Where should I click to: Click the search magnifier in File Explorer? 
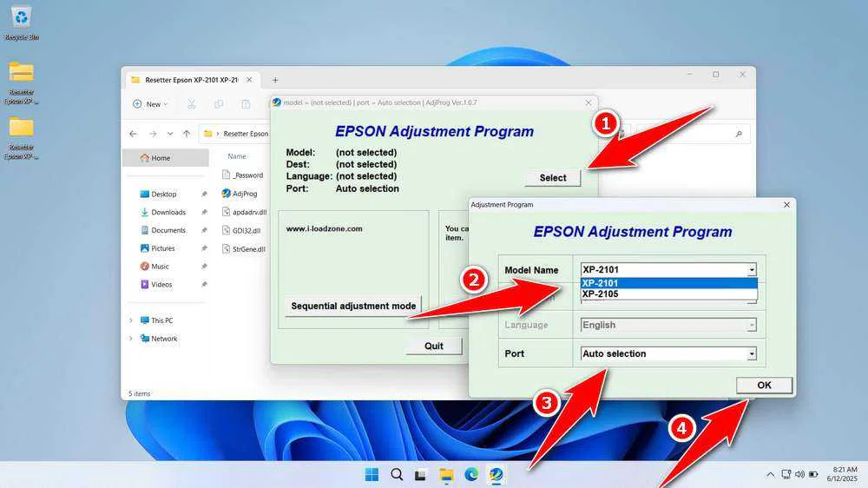pos(739,134)
